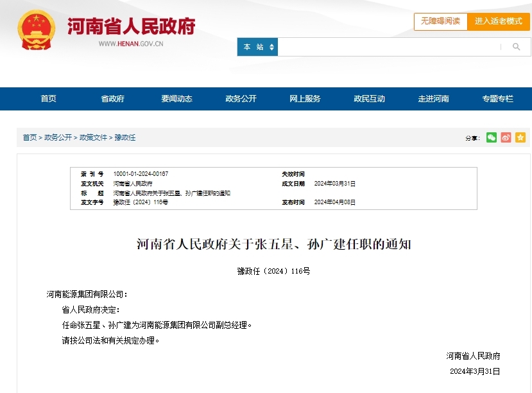Click the QQ Zone star share icon
This screenshot has height=393, width=532.
[520, 137]
